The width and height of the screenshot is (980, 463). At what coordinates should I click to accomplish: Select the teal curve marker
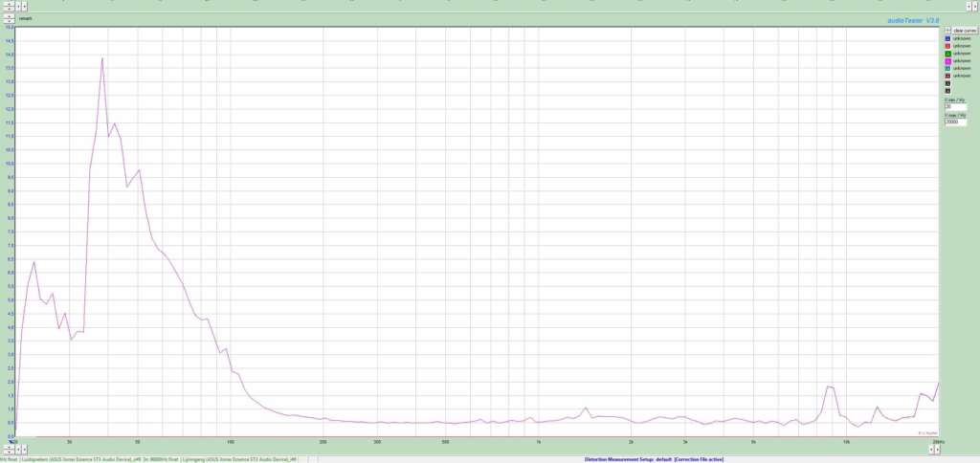pos(947,68)
